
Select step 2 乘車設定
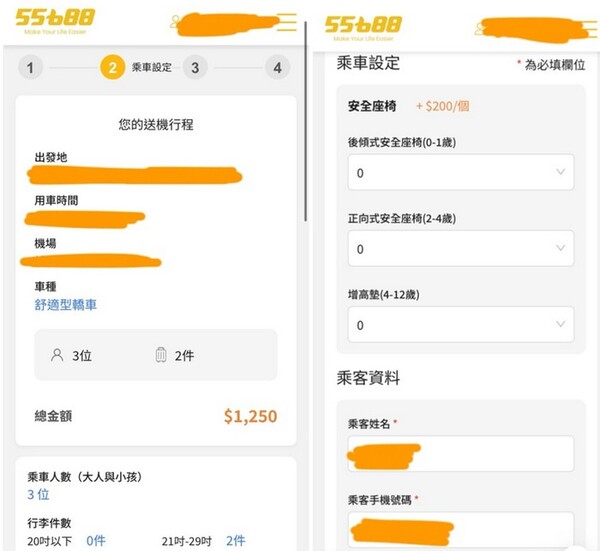coord(112,67)
